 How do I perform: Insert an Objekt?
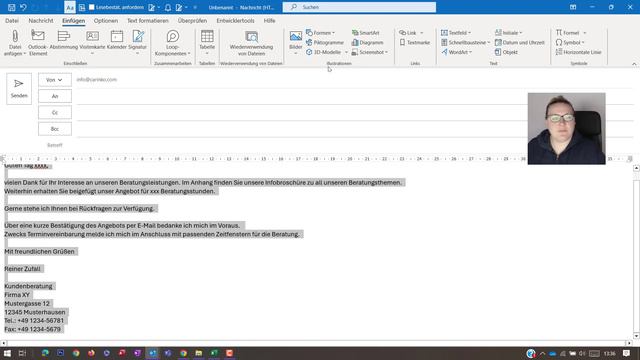506,52
